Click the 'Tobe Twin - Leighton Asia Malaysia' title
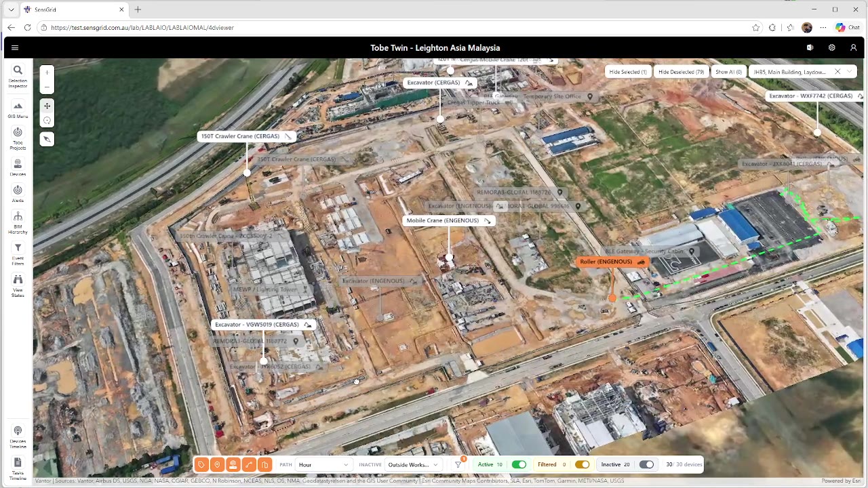 click(x=435, y=47)
